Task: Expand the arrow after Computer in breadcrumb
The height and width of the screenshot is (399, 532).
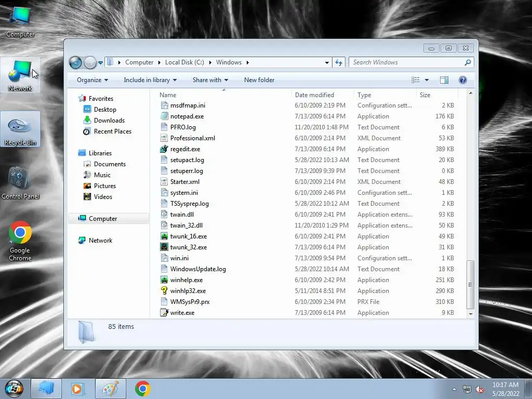Action: click(159, 62)
